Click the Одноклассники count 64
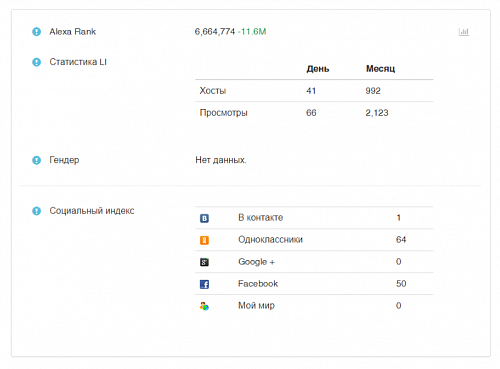 click(x=401, y=240)
